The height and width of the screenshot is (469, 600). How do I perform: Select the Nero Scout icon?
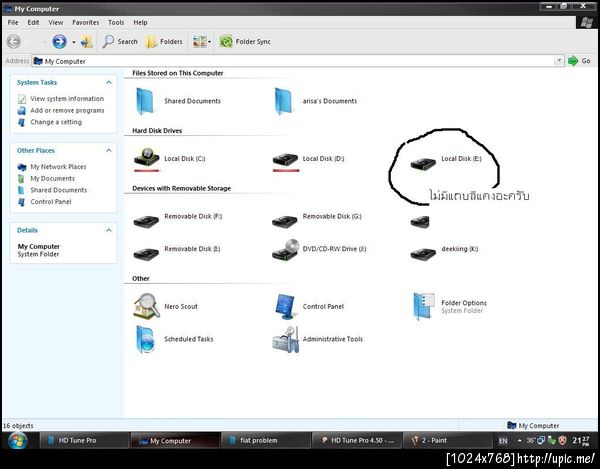(147, 306)
